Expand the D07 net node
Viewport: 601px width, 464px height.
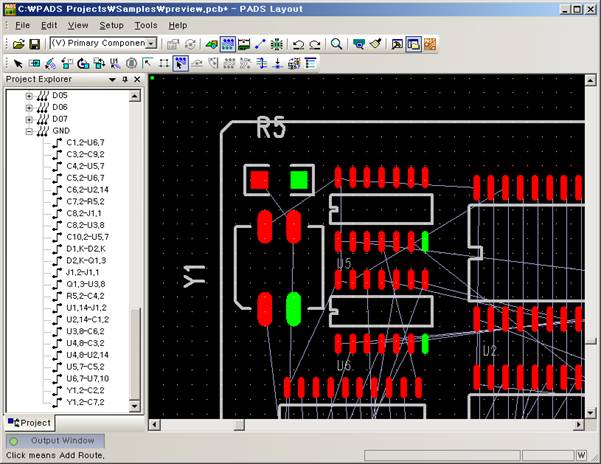29,120
